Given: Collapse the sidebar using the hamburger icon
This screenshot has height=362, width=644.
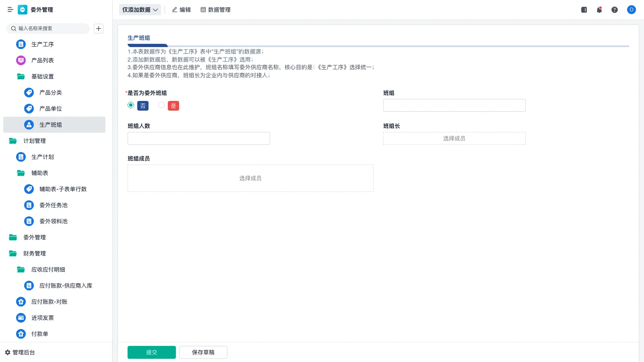Looking at the screenshot, I should coord(10,10).
